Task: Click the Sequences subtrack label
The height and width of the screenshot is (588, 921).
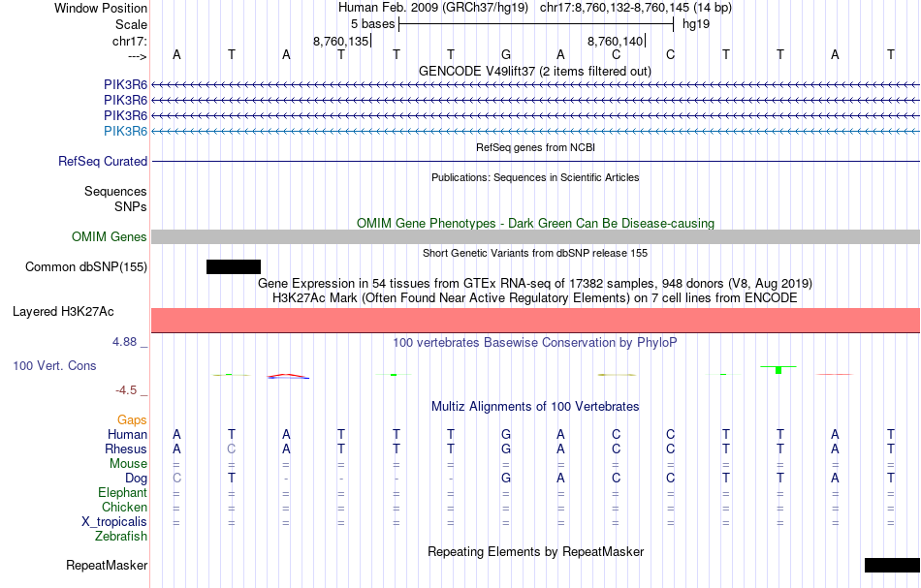Action: (115, 192)
